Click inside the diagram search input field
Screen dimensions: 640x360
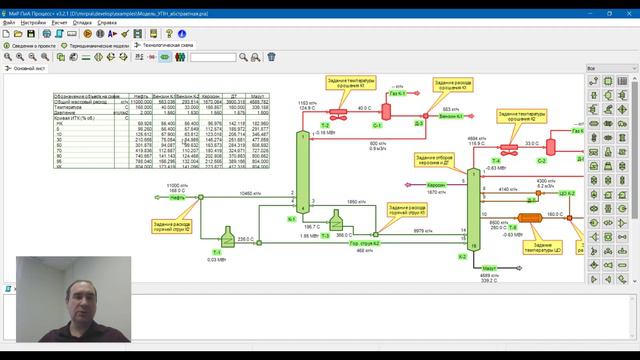coord(213,57)
